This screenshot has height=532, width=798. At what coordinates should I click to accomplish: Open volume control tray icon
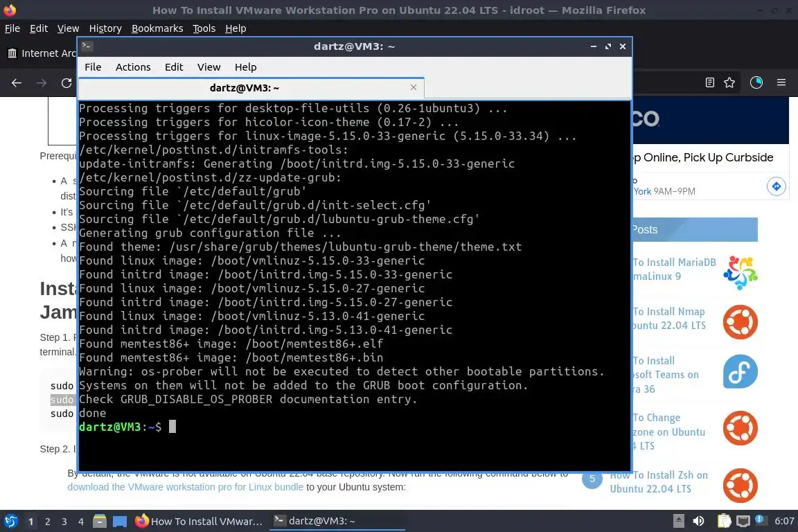pyautogui.click(x=698, y=521)
